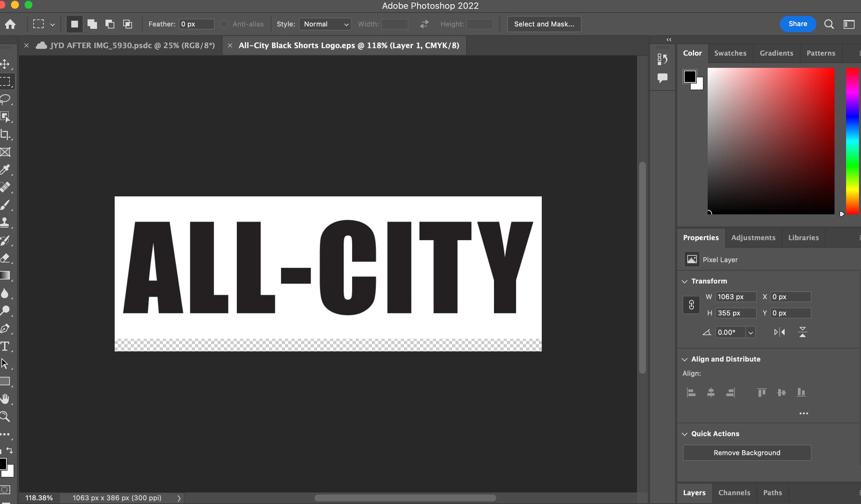The image size is (861, 504).
Task: Enable Add to selection mode
Action: [92, 24]
